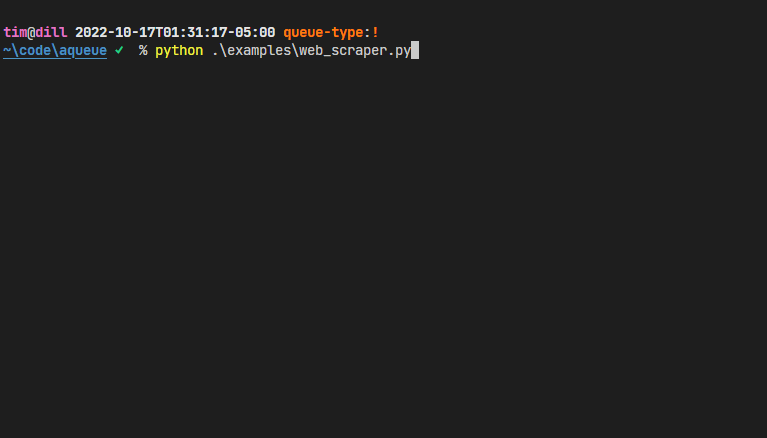The height and width of the screenshot is (438, 767).
Task: Click the aqueue folder in underlined path
Action: (x=83, y=50)
